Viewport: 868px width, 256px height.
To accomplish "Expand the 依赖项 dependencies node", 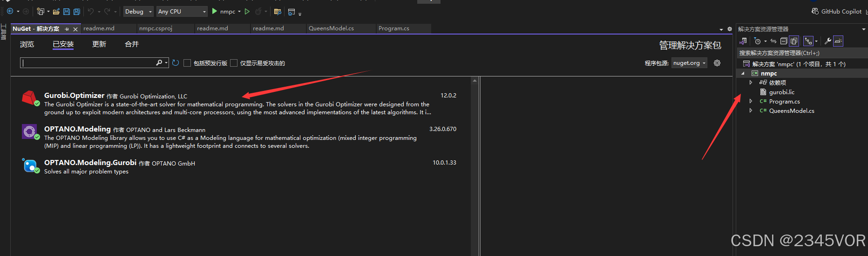I will [751, 83].
